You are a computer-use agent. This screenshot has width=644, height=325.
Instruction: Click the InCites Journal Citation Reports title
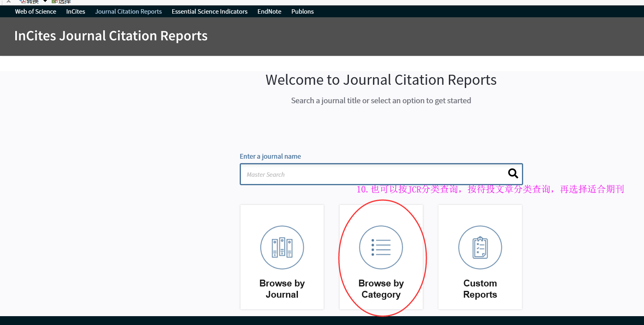pos(111,36)
